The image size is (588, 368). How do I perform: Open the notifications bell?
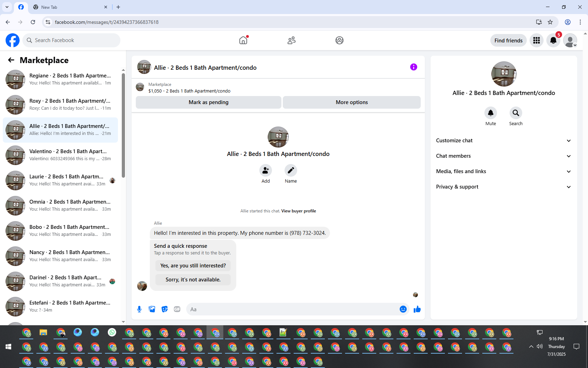(x=553, y=40)
